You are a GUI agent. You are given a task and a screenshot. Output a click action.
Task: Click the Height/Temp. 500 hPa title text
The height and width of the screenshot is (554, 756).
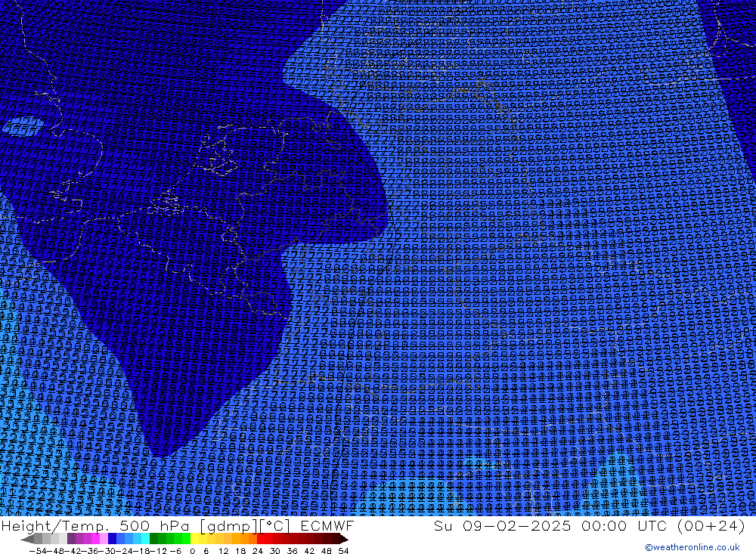point(97,526)
